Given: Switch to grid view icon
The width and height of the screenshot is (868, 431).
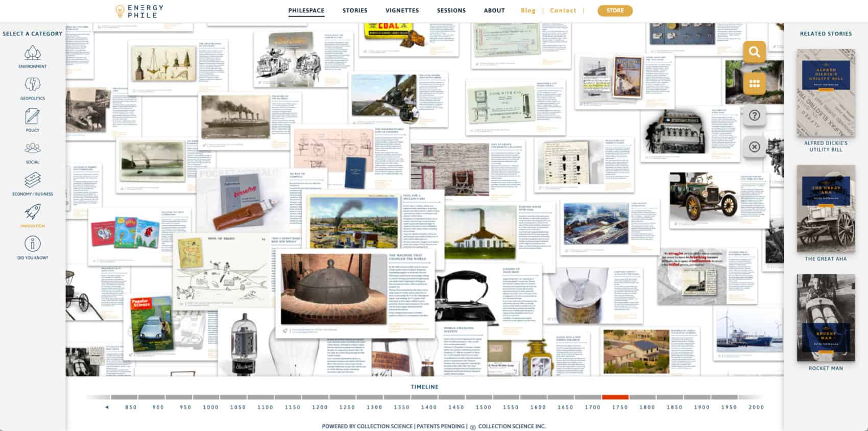Looking at the screenshot, I should tap(754, 84).
